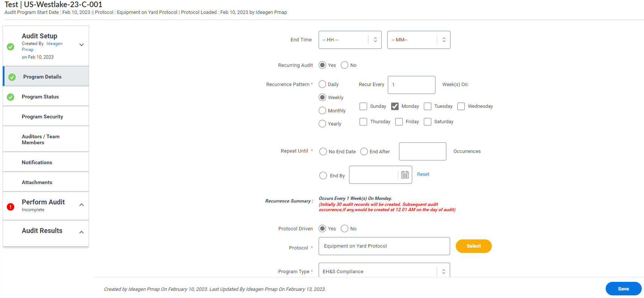The width and height of the screenshot is (644, 298).
Task: Click the red Perform Audit incomplete alert icon
Action: coord(11,207)
